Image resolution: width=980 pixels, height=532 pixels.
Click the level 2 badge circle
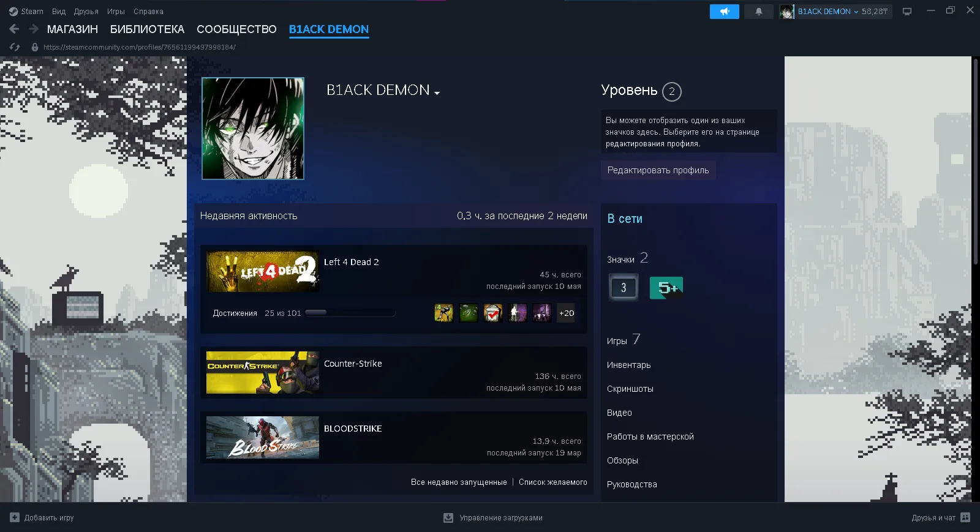[x=672, y=91]
